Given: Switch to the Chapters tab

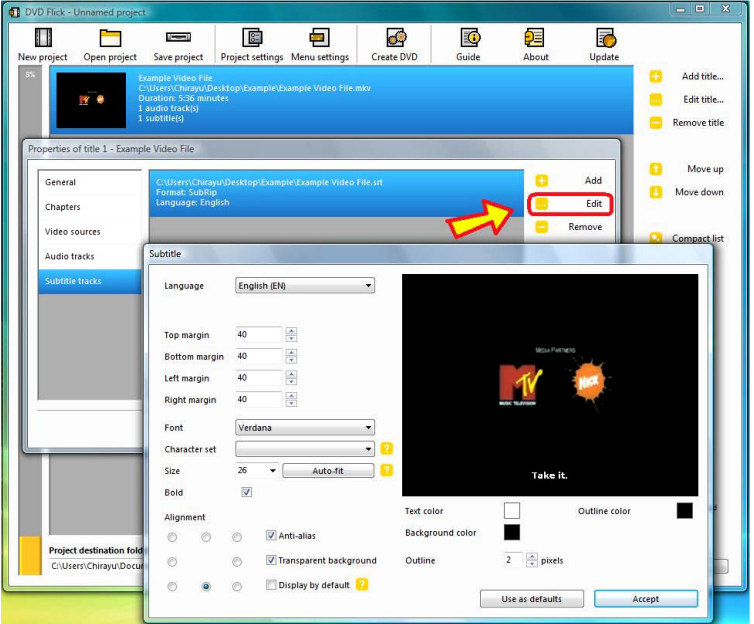Looking at the screenshot, I should coord(90,207).
